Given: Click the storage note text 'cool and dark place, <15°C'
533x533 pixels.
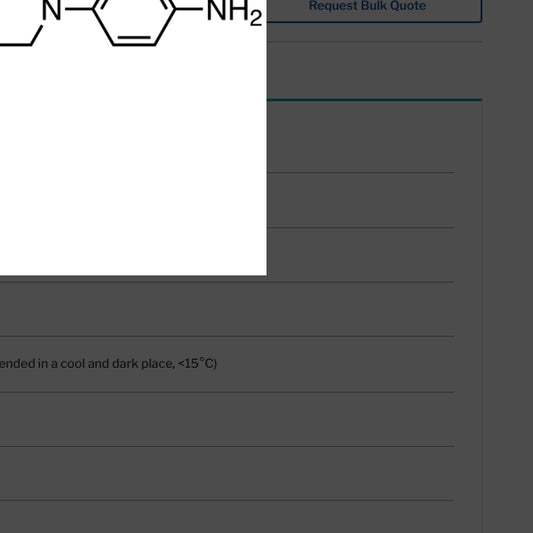Looking at the screenshot, I should click(x=137, y=364).
